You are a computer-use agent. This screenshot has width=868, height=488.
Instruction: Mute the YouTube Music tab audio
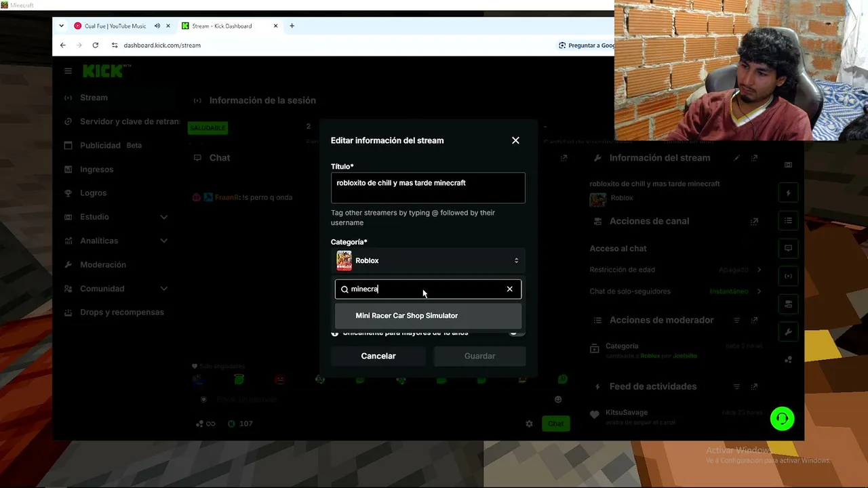point(157,26)
